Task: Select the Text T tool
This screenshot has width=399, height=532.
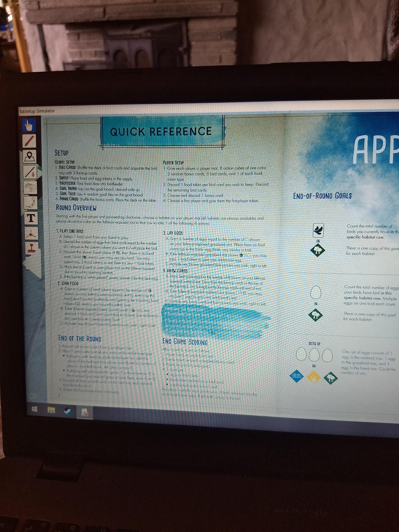Action: pyautogui.click(x=31, y=218)
